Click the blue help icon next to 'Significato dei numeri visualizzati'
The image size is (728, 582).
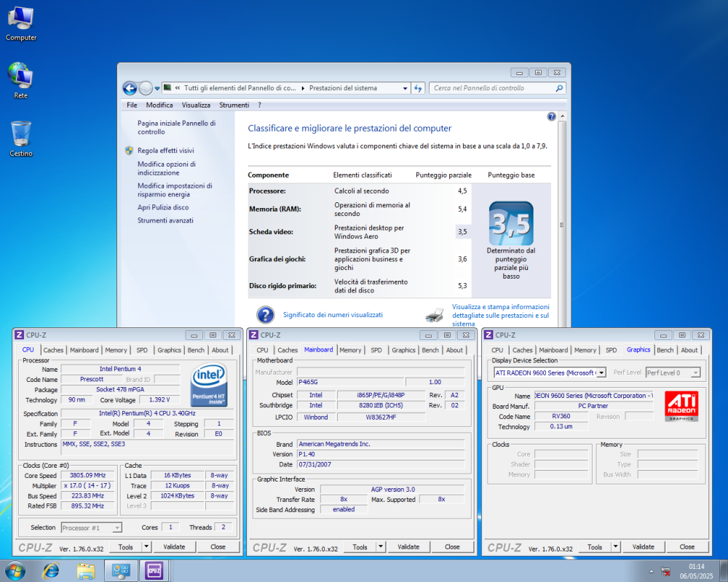(x=266, y=314)
